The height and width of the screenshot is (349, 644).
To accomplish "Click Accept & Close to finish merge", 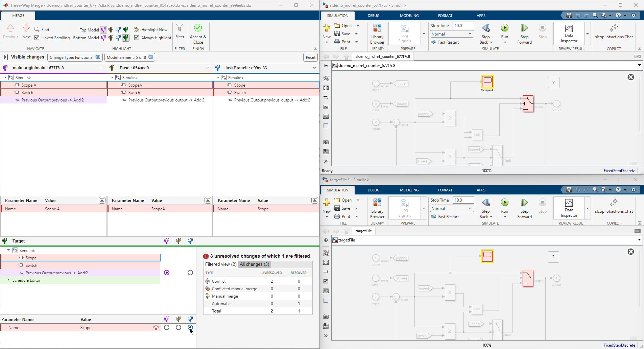I will point(198,34).
